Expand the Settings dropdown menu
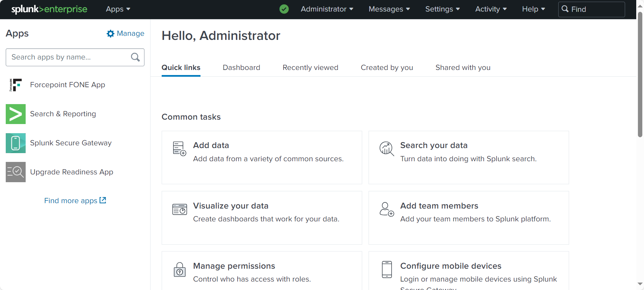 coord(442,9)
